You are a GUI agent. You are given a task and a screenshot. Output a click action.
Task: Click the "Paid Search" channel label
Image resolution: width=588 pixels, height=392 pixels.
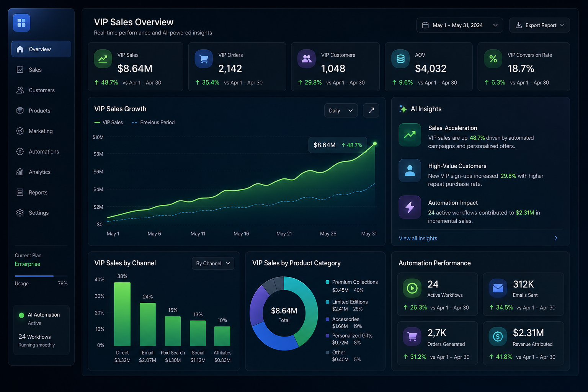tap(173, 353)
